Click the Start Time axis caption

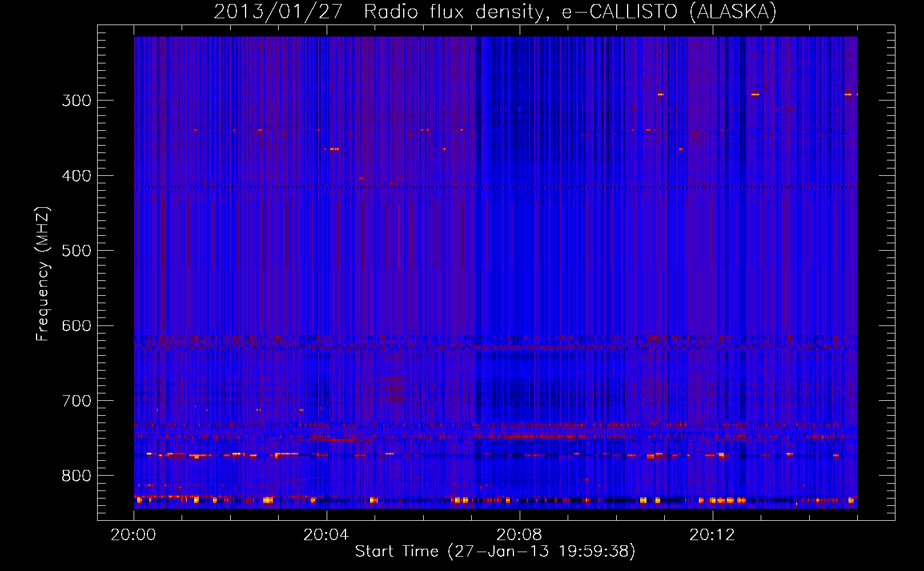click(x=495, y=552)
